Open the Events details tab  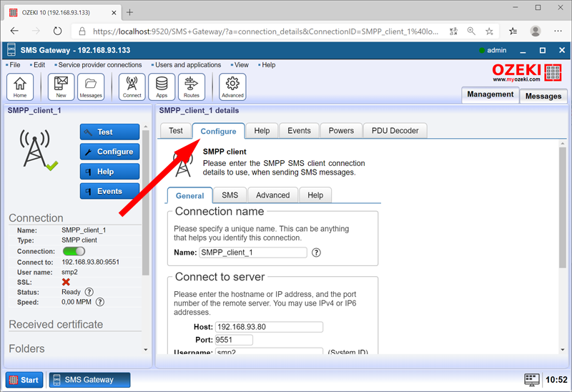299,131
